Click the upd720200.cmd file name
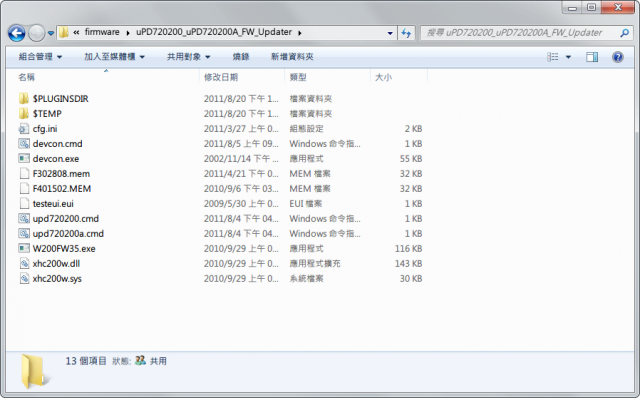 coord(66,218)
